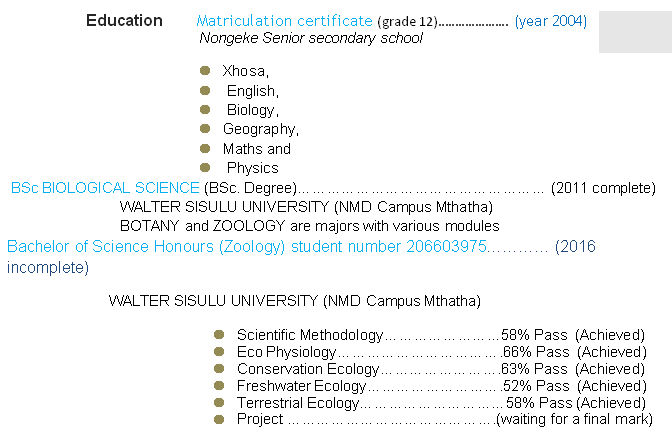Click the bullet beside Scientific Methodology
Viewport: 672px width, 432px height.
click(219, 334)
